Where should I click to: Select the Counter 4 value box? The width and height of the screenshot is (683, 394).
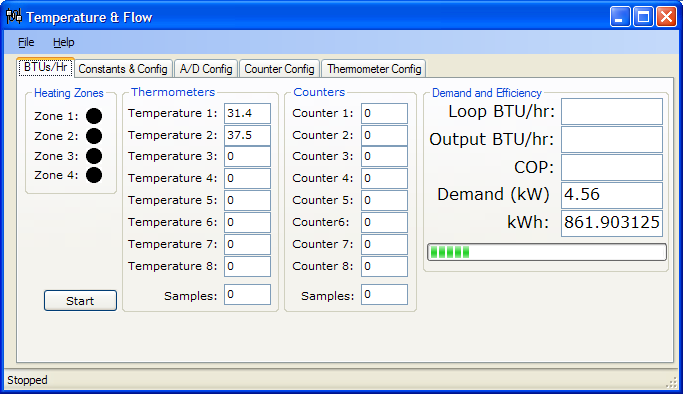384,178
